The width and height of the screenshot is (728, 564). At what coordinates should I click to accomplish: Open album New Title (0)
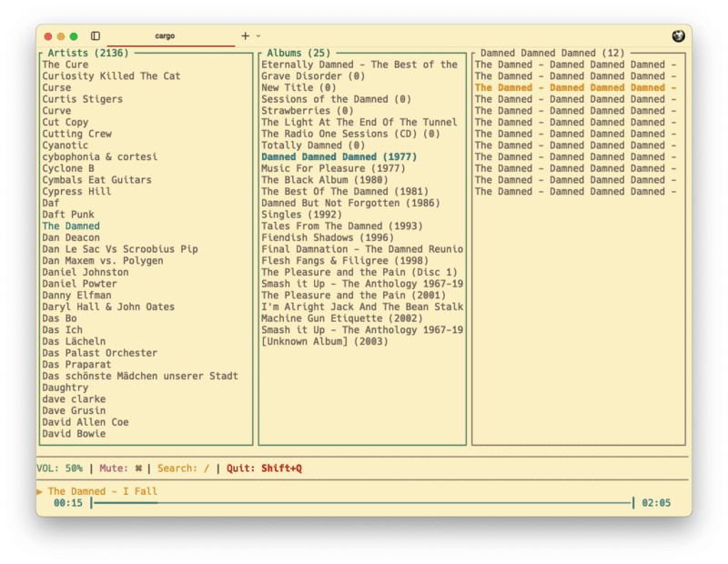[x=299, y=87]
